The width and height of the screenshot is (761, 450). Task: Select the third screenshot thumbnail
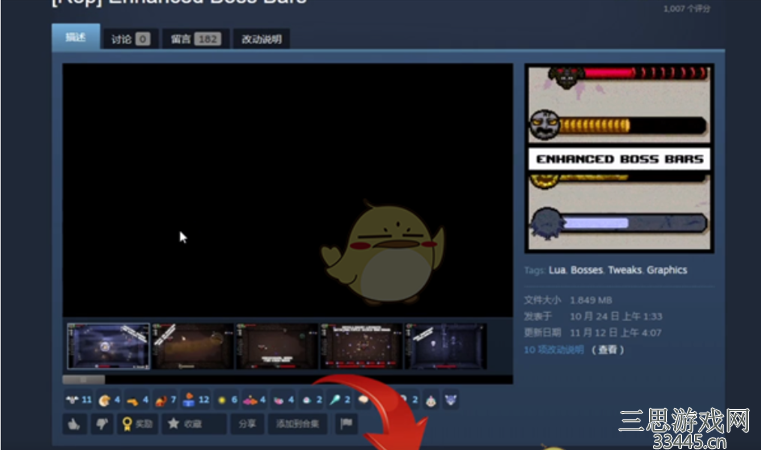coord(277,346)
